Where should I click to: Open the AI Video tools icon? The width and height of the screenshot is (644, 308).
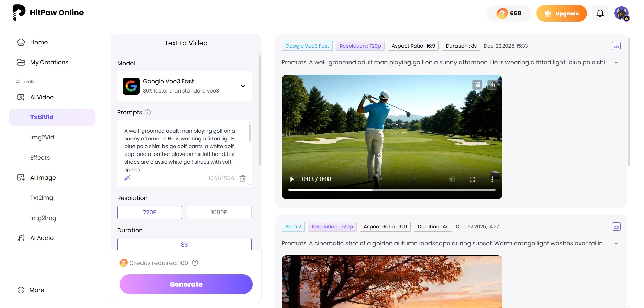(21, 97)
